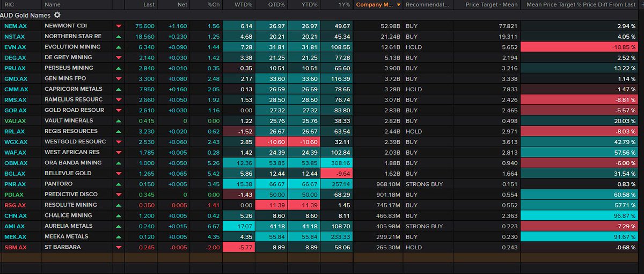Viewport: 644px width, 274px height.
Task: Click trend arrow in GMD.AX row
Action: coord(119,78)
